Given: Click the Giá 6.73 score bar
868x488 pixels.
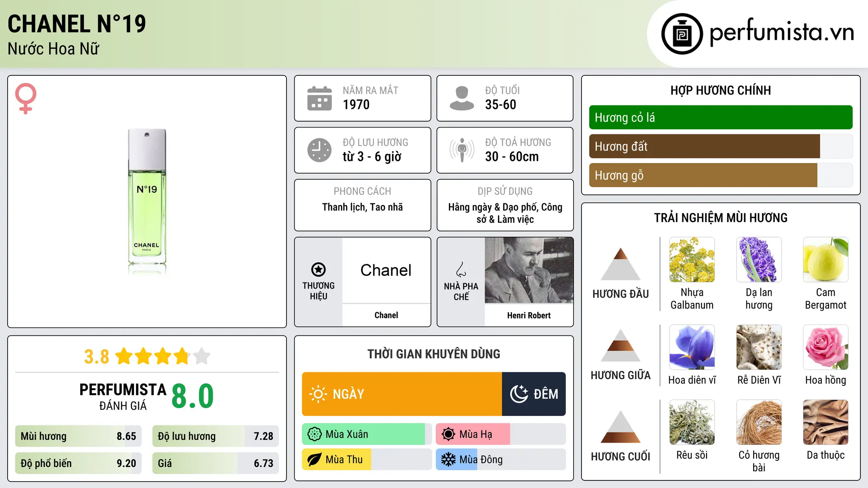Looking at the screenshot, I should [215, 463].
